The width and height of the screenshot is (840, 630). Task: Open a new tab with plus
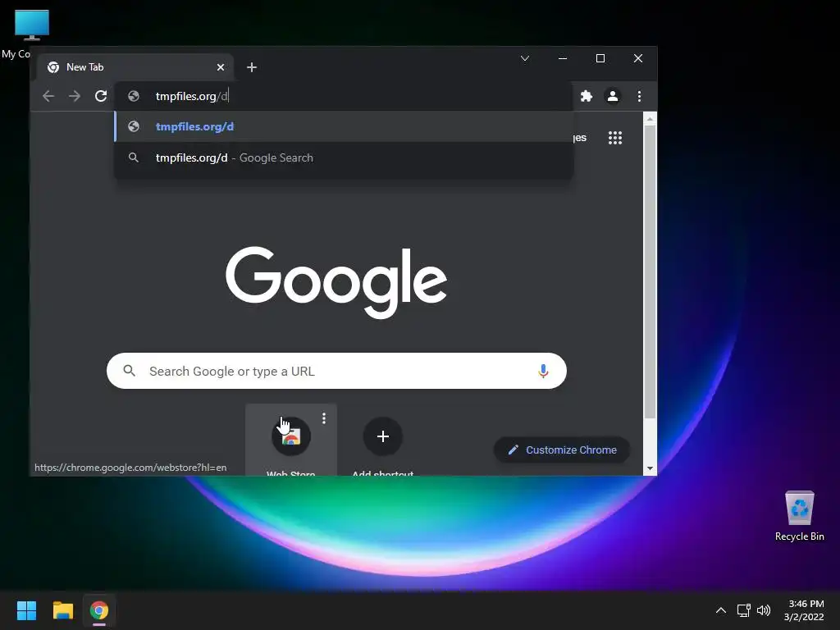[x=252, y=67]
